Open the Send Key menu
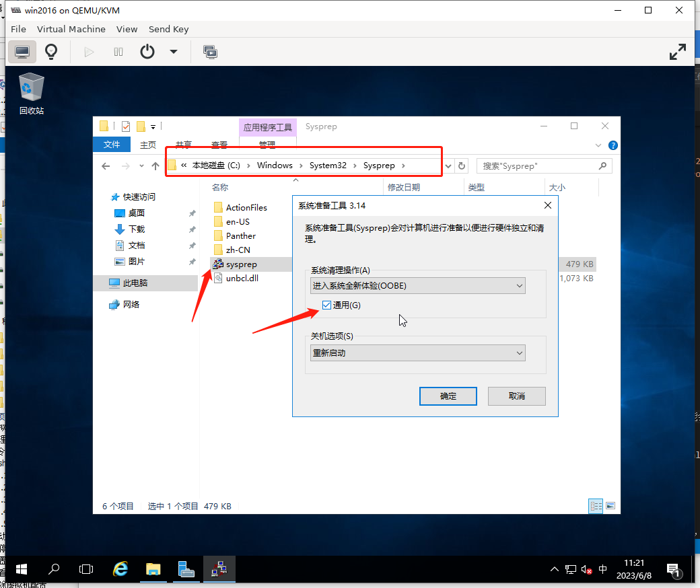Viewport: 700px width, 588px height. [168, 29]
